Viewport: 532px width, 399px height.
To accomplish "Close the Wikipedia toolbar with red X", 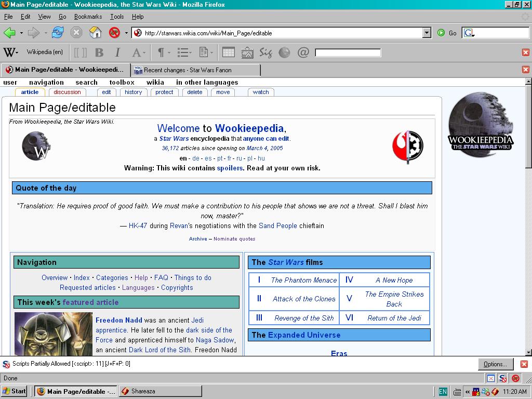I will (x=526, y=52).
